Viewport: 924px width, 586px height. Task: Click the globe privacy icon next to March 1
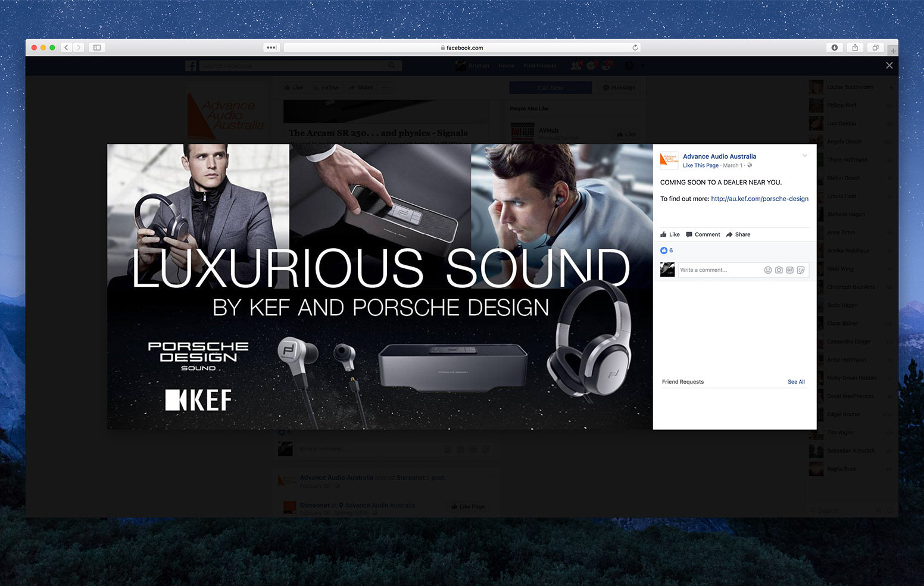pyautogui.click(x=750, y=165)
